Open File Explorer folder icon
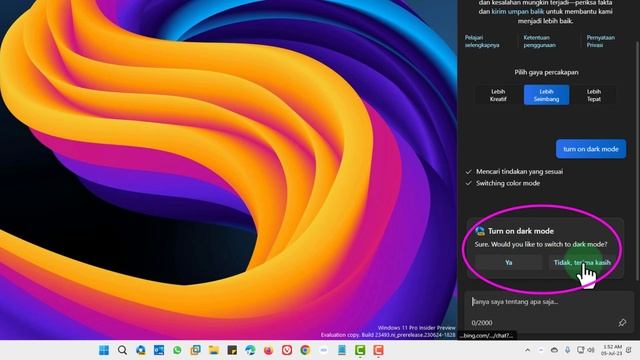This screenshot has height=360, width=640. tap(213, 350)
